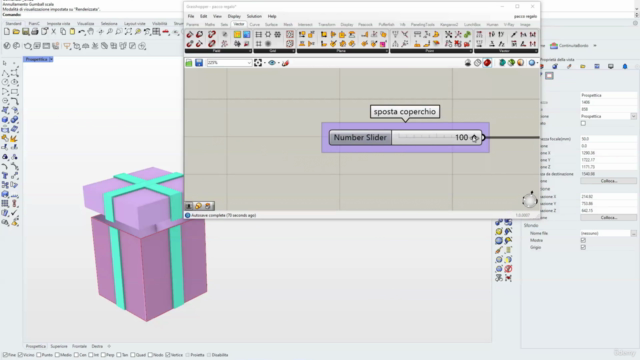This screenshot has height=360, width=640.
Task: Click the slider output connector grip
Action: pyautogui.click(x=483, y=138)
